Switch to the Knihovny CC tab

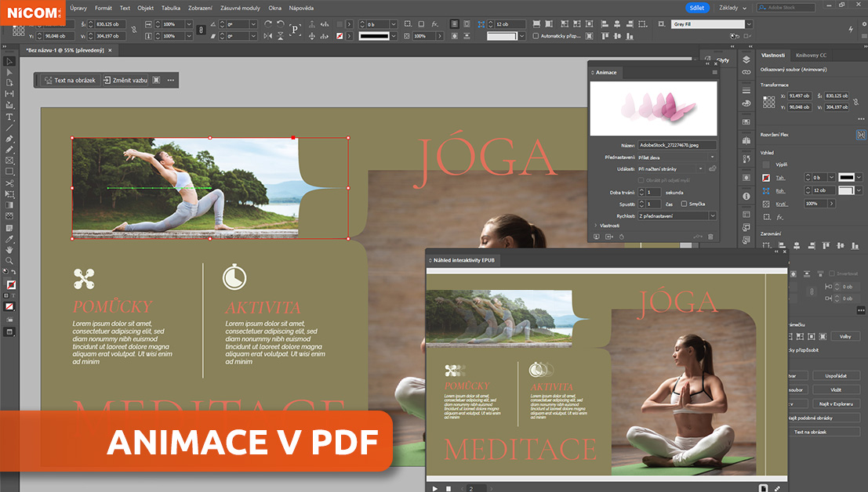coord(811,56)
